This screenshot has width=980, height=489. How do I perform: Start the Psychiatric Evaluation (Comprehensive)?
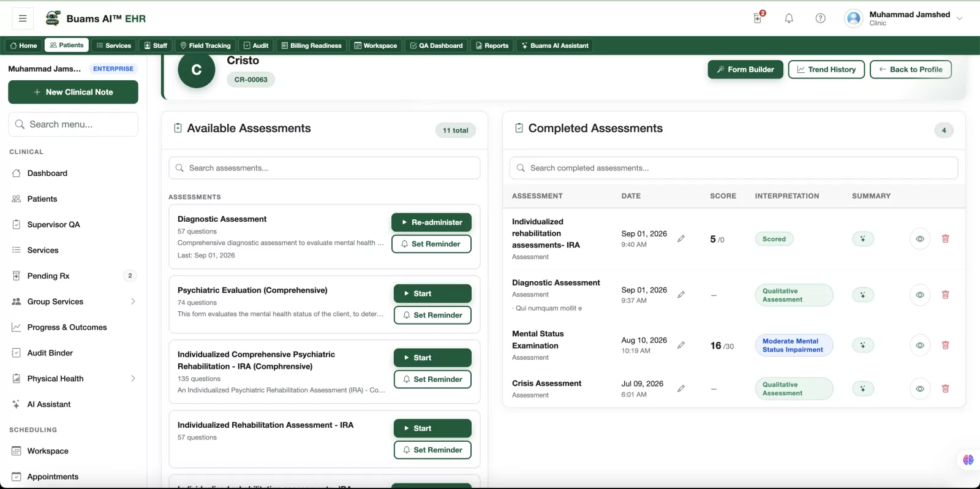click(432, 294)
